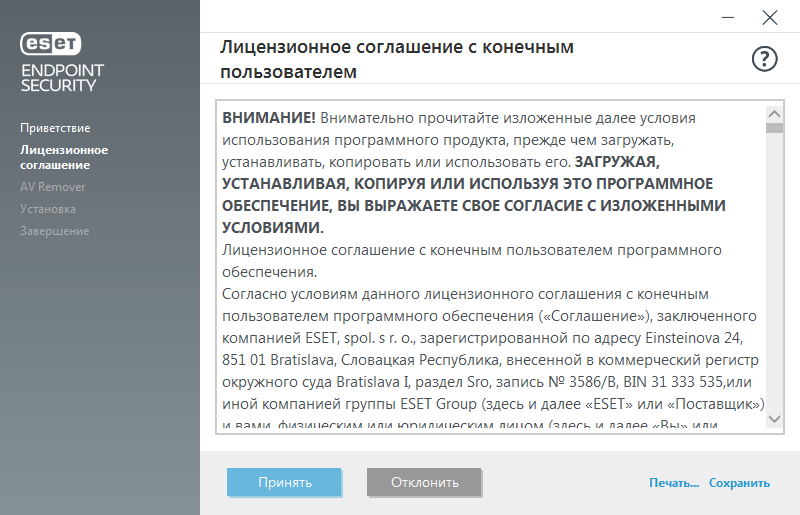800x515 pixels.
Task: Click the license text scroll-down arrow
Action: (774, 419)
